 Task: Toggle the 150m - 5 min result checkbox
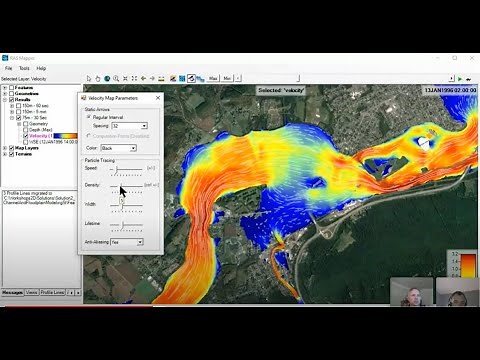tap(19, 112)
